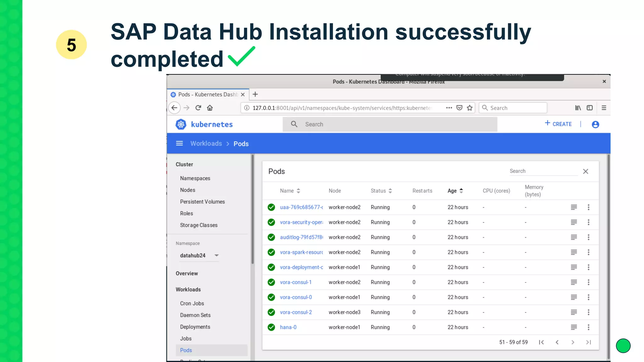Click the user account avatar icon

coord(595,124)
